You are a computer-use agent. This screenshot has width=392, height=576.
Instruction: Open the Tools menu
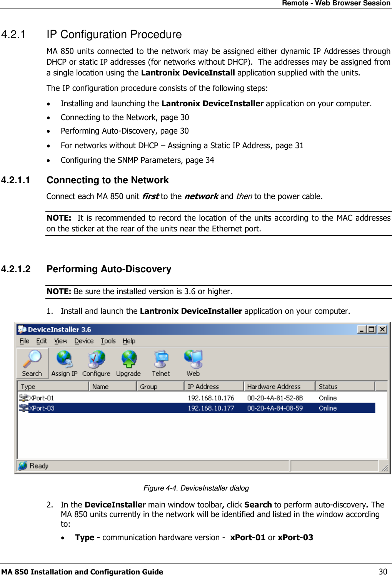pos(108,341)
